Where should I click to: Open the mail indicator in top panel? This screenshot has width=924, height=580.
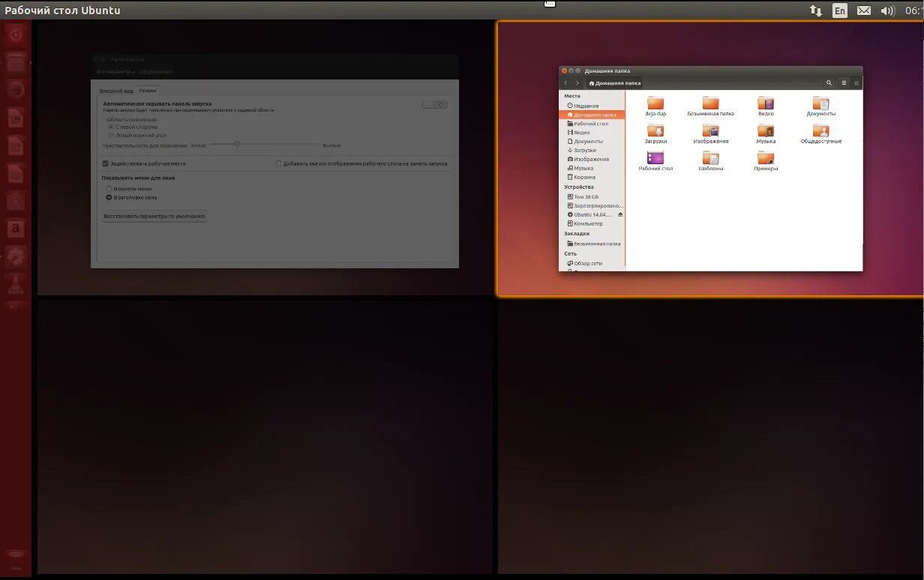[864, 10]
